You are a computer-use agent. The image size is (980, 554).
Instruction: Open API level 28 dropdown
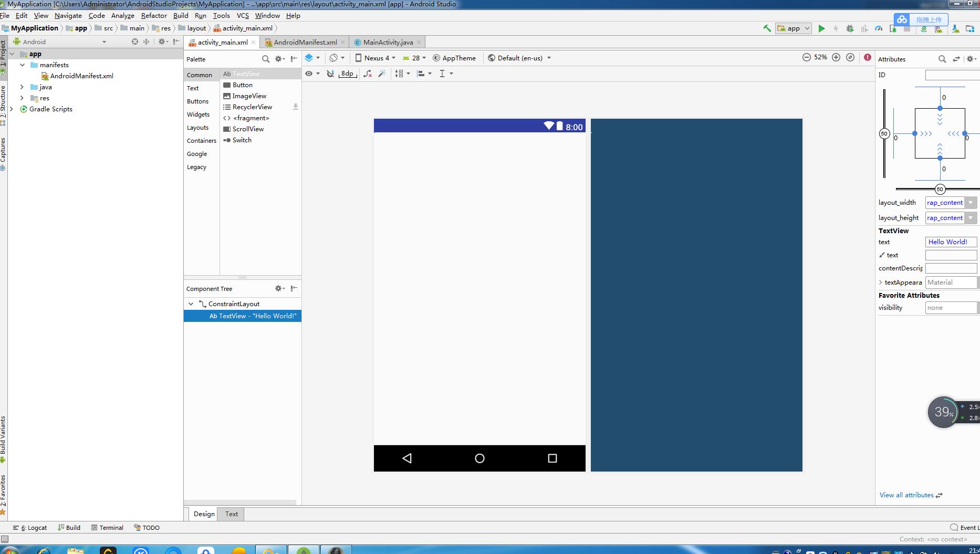(x=414, y=58)
